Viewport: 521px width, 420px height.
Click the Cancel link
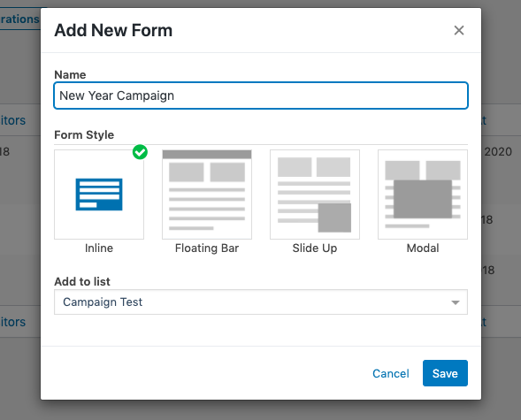pos(391,373)
